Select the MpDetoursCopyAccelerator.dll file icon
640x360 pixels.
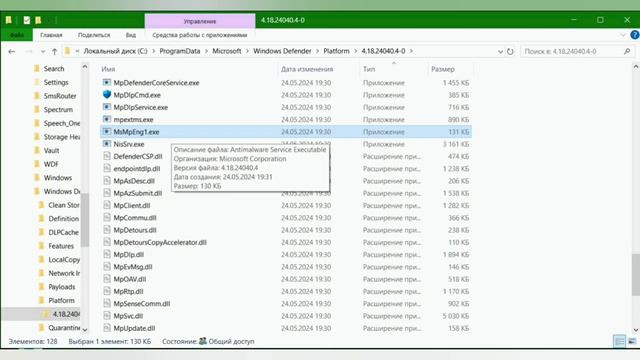(107, 242)
